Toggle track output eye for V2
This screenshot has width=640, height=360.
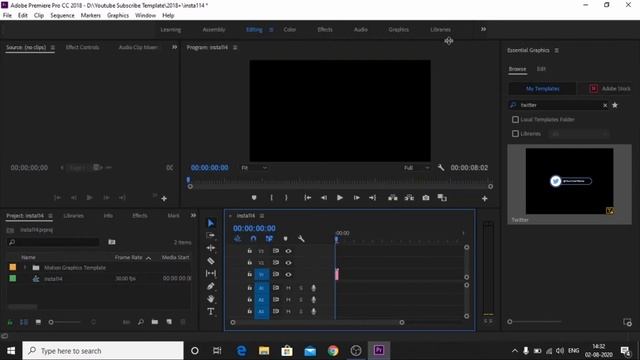pyautogui.click(x=288, y=263)
